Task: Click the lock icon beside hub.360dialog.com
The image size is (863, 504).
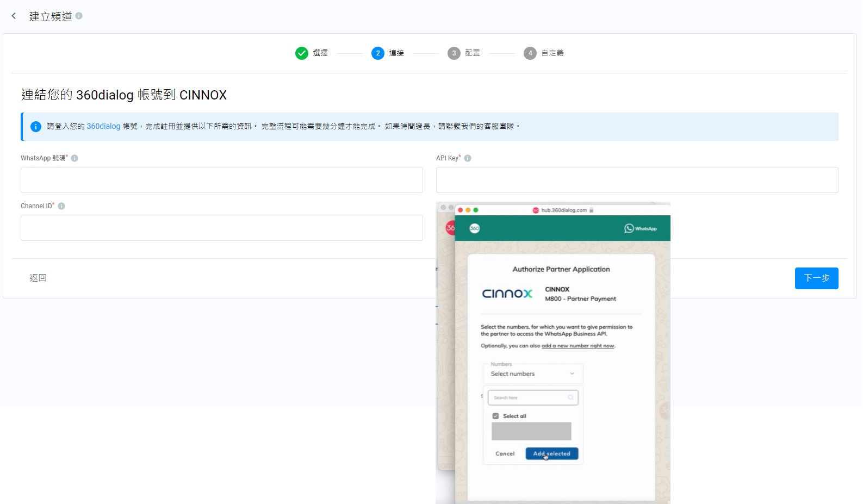Action: [591, 210]
